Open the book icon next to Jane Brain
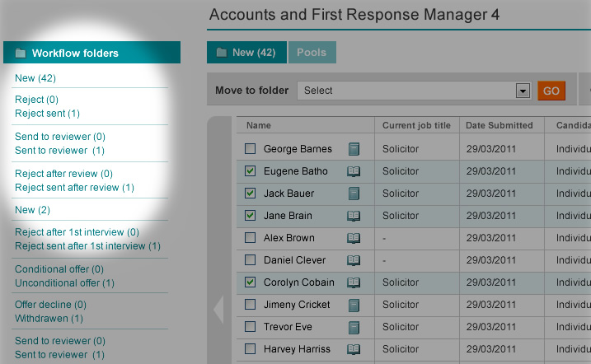Screen dimensions: 591x364 click(x=354, y=216)
